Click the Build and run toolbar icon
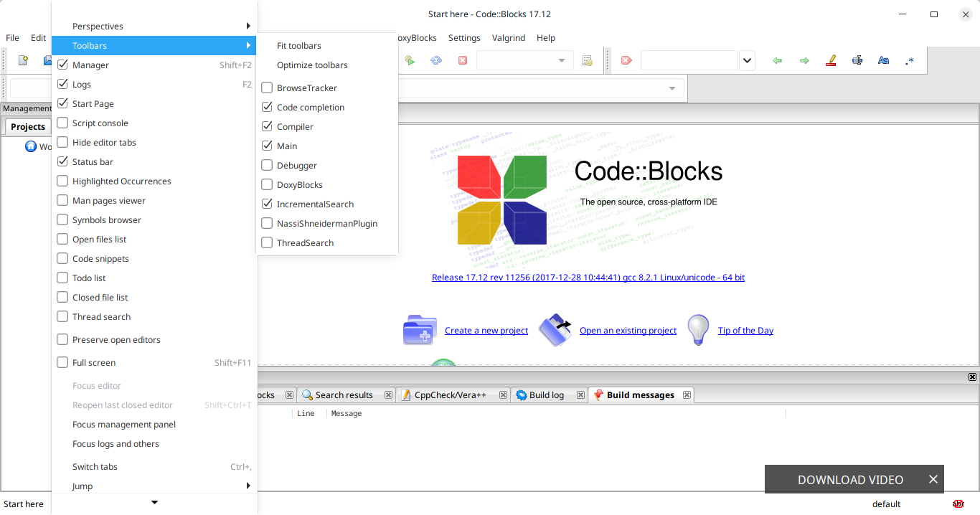Screen dimensions: 980x515 410,60
